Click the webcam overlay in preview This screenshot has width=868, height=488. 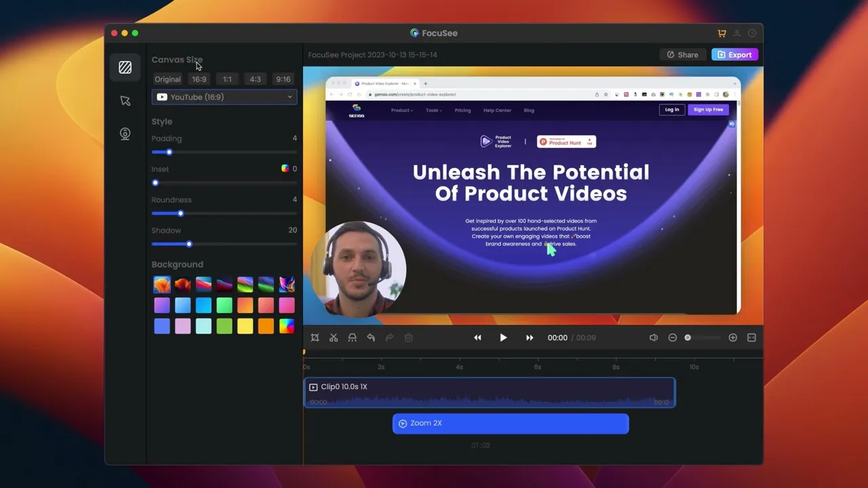(x=359, y=268)
